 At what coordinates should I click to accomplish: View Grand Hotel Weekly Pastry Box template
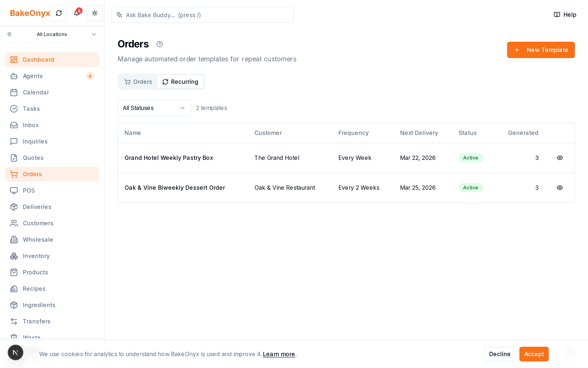point(560,158)
